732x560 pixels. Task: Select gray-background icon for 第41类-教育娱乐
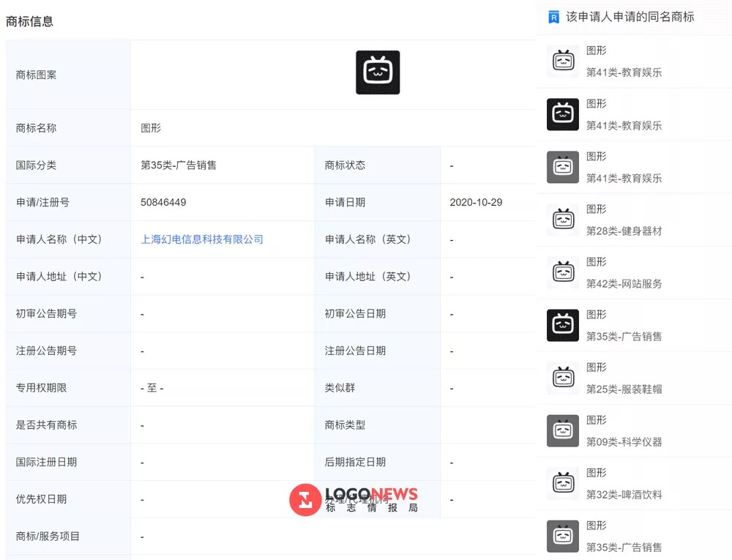click(x=562, y=167)
